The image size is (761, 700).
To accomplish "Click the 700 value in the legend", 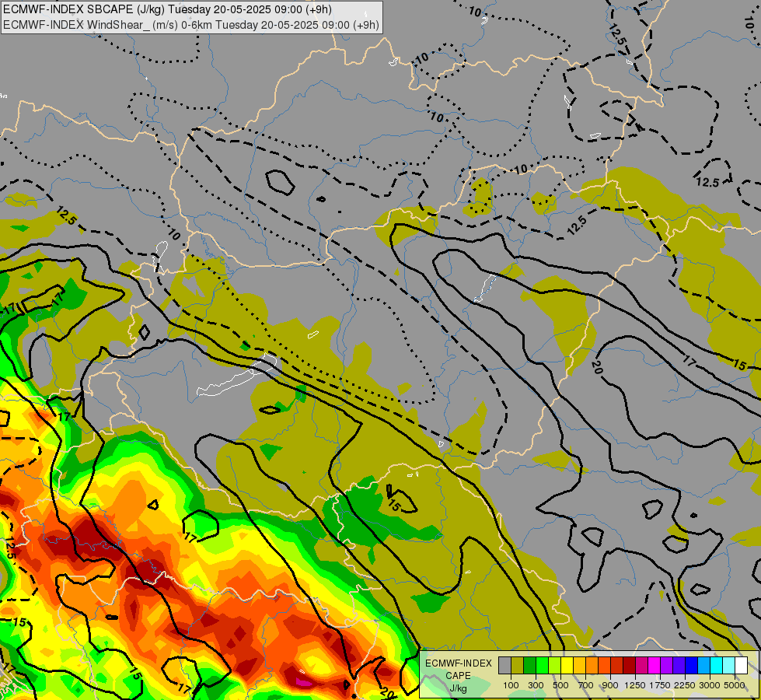I will point(586,685).
